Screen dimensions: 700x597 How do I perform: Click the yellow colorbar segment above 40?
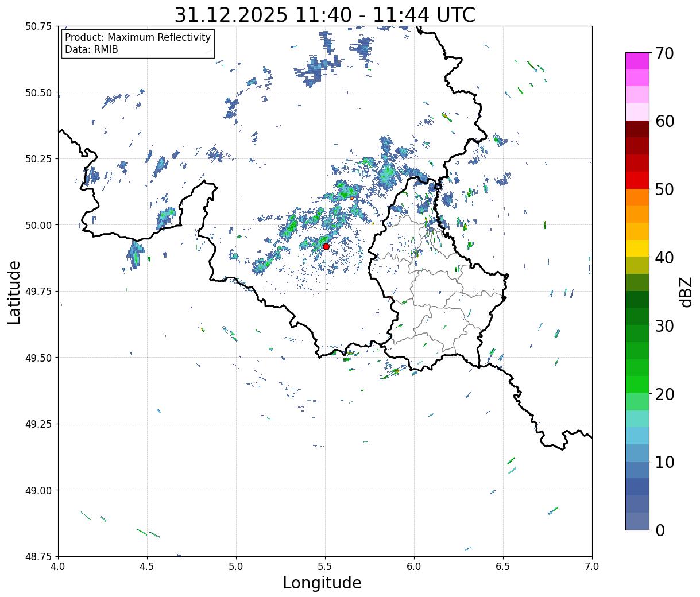[637, 248]
